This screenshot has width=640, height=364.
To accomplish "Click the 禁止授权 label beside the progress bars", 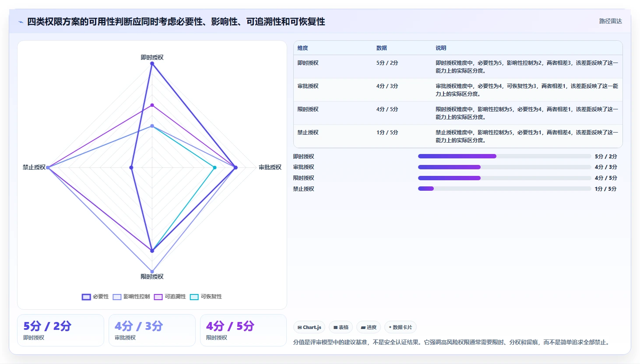I will tap(304, 189).
